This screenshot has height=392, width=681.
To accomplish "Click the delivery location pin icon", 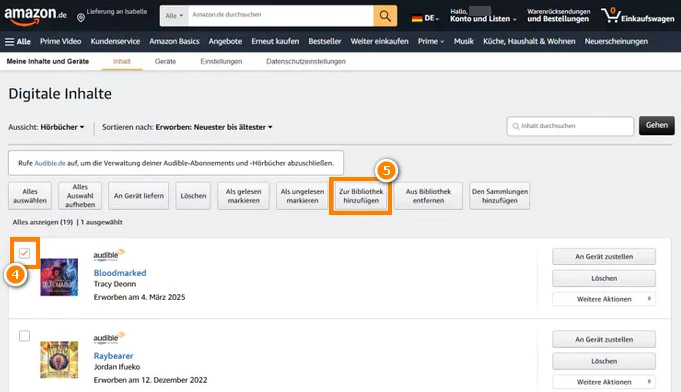I will click(x=81, y=17).
